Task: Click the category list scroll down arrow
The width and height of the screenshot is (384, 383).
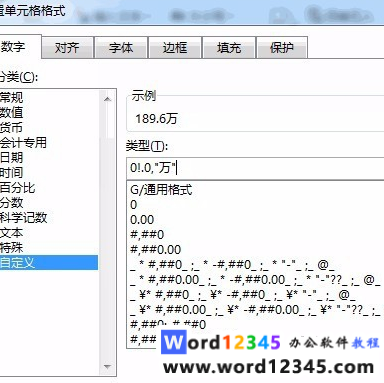Action: click(x=107, y=367)
